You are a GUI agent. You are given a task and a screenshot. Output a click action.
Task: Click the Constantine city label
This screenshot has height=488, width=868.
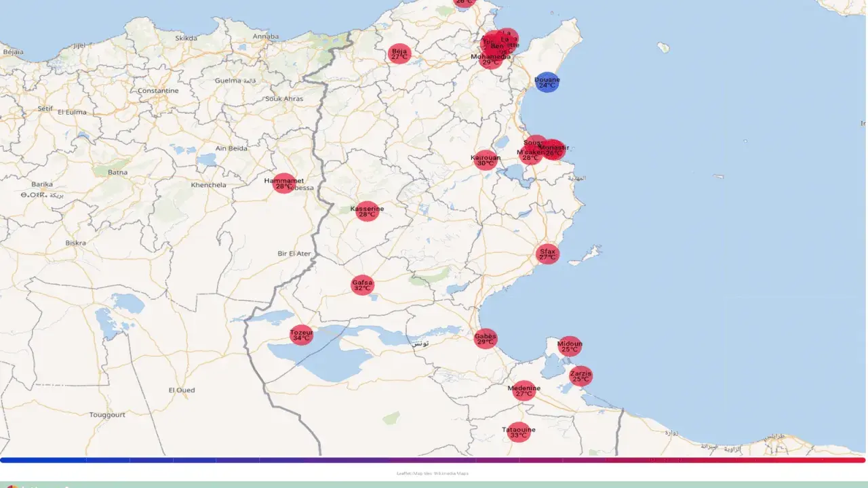[158, 91]
